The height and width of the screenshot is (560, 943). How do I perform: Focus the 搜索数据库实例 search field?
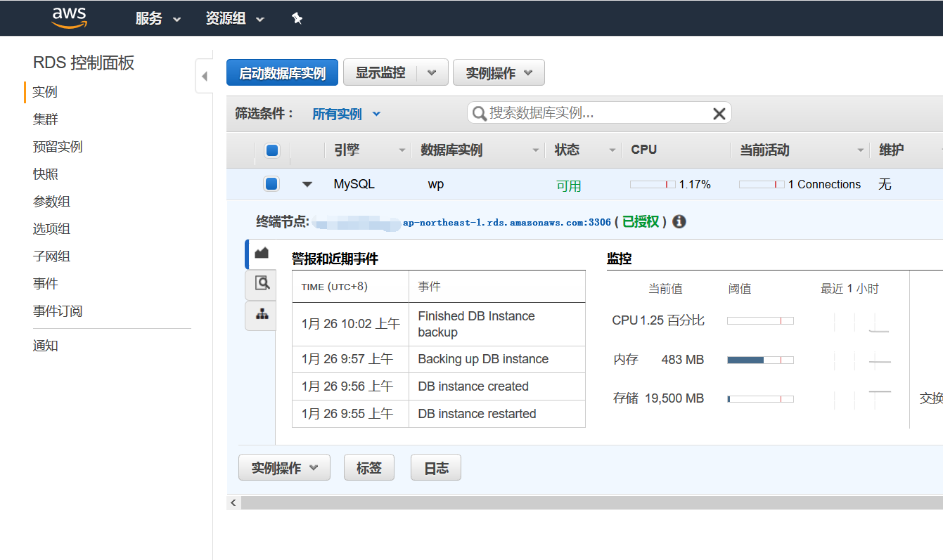(x=599, y=113)
